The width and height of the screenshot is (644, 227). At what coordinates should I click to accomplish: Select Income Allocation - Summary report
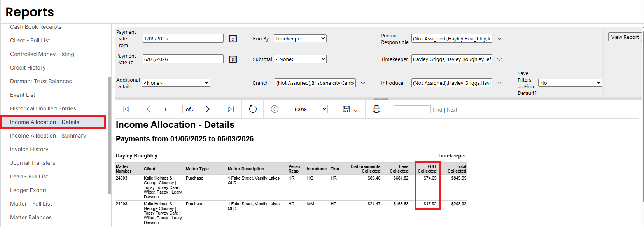point(48,136)
